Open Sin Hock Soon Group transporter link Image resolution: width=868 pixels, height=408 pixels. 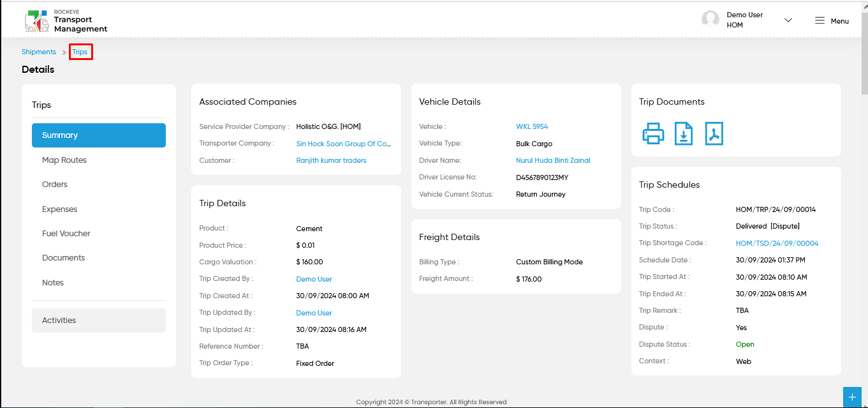click(x=343, y=144)
